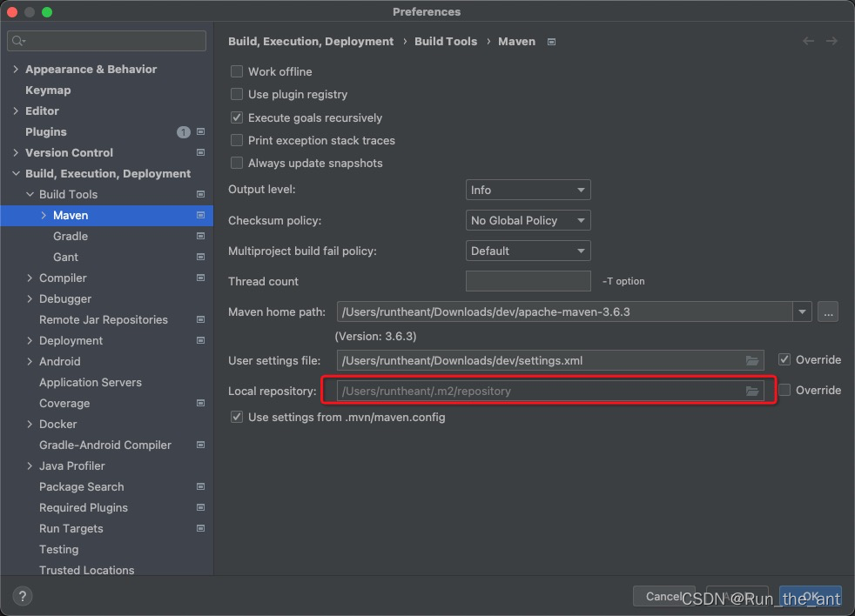
Task: Collapse the Build Tools node
Action: point(30,194)
